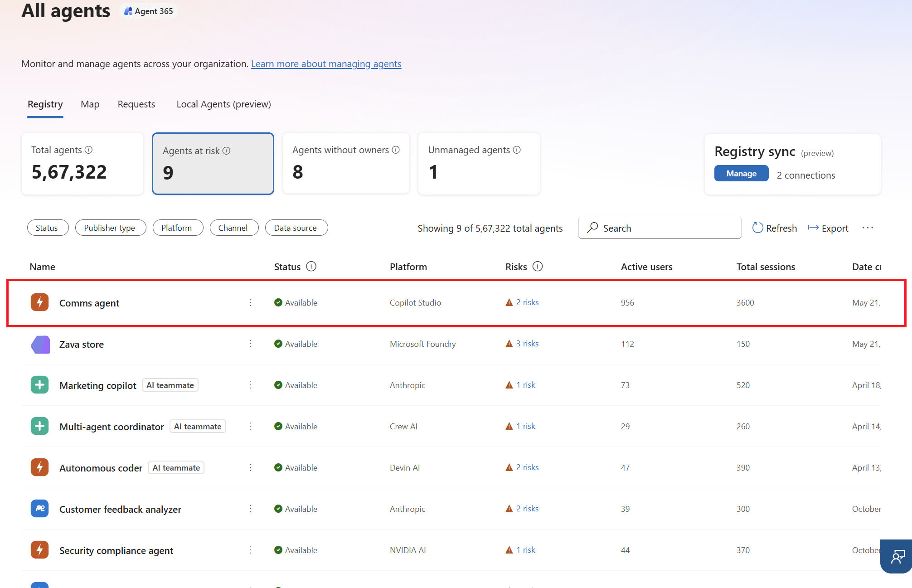
Task: Open the Comms agent name
Action: (89, 303)
